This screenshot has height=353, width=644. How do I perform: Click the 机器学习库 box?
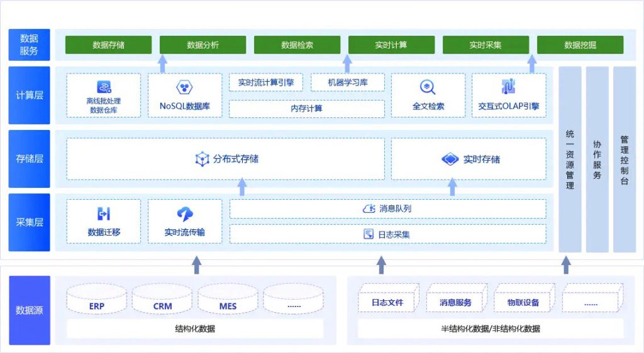click(348, 82)
